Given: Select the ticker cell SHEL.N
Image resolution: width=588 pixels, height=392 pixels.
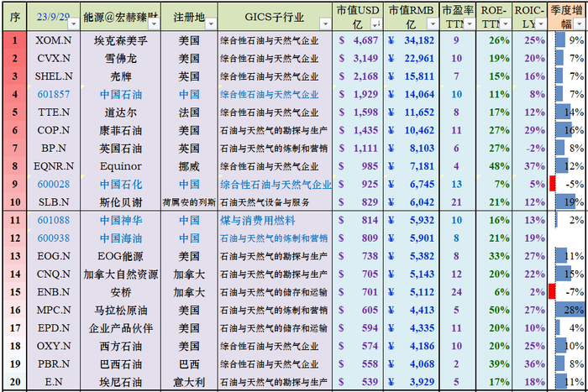Looking at the screenshot, I should click(53, 76).
